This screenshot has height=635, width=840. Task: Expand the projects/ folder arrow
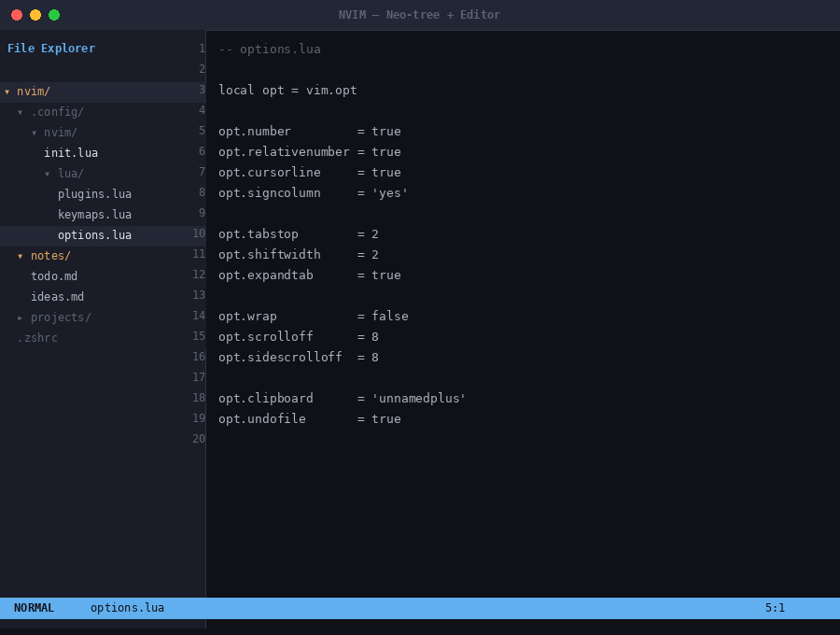click(x=21, y=317)
